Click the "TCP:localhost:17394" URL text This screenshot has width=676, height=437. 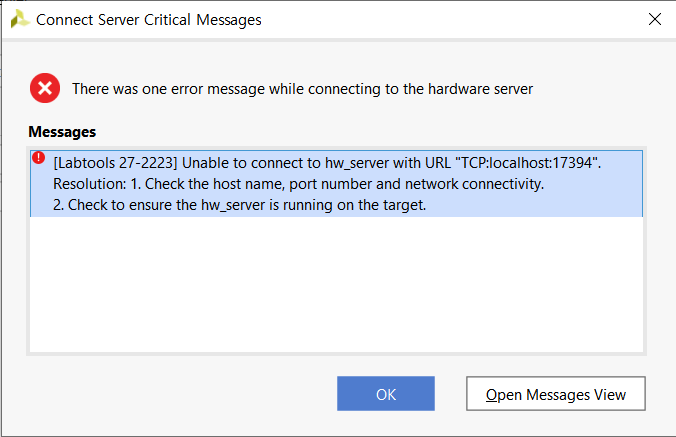(x=529, y=163)
